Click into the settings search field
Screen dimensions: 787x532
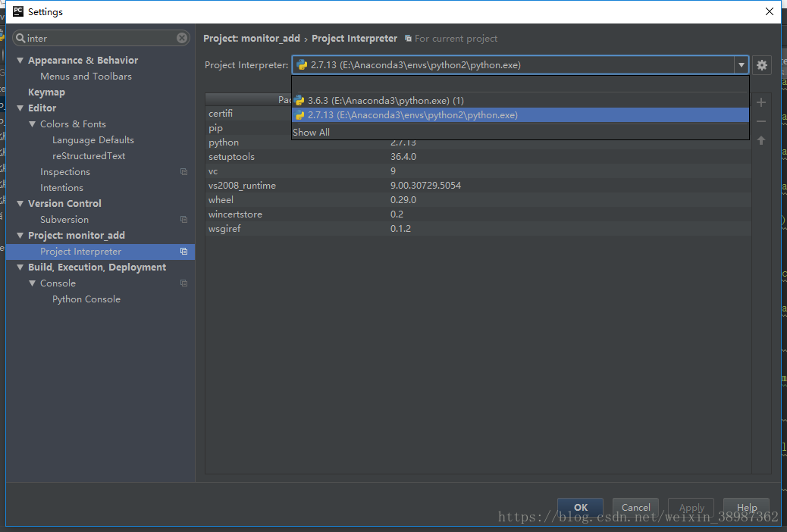(102, 38)
